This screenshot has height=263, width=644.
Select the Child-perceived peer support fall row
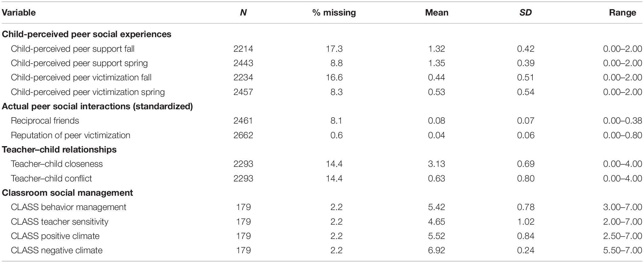[322, 49]
